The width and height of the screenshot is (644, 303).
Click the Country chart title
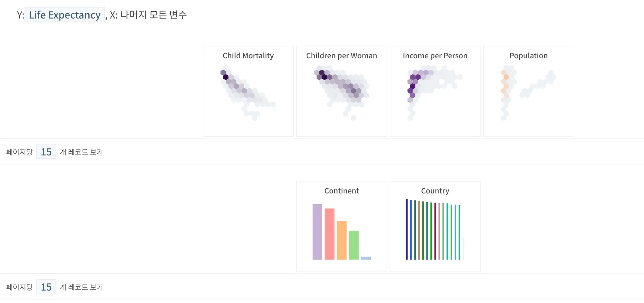435,191
